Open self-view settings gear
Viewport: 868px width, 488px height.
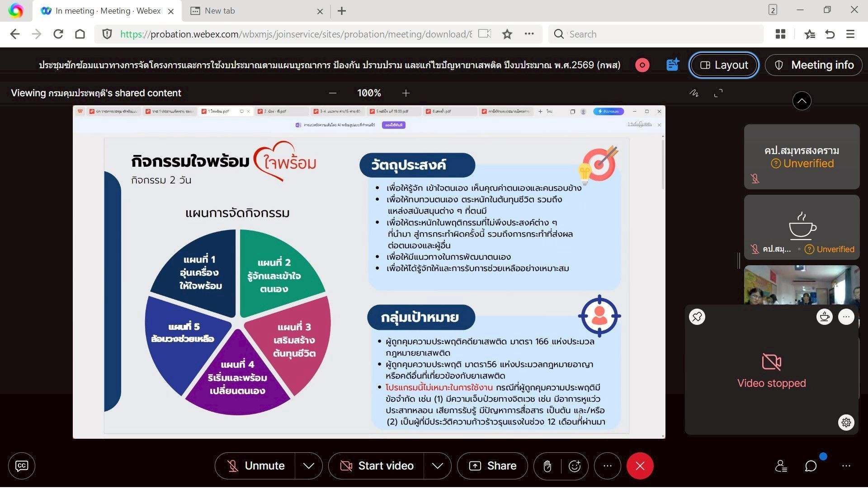846,422
